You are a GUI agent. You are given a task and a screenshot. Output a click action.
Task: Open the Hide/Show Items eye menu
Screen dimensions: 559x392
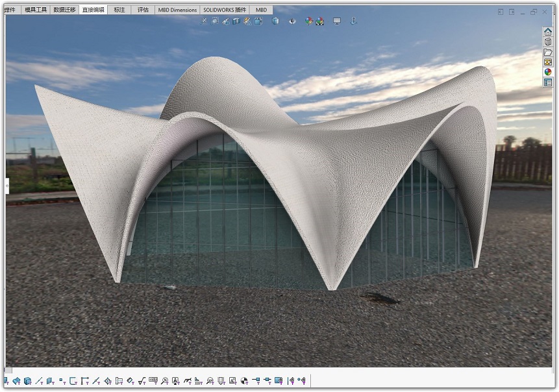pos(292,21)
